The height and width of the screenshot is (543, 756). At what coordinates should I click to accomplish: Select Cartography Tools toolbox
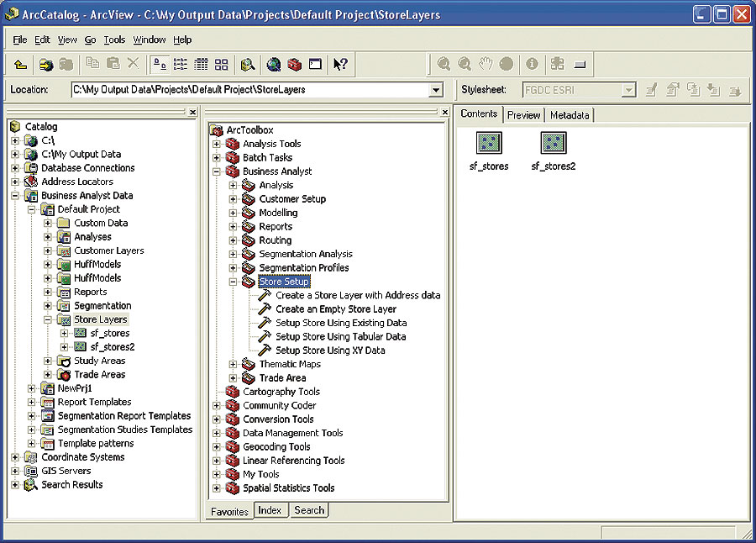[x=281, y=392]
